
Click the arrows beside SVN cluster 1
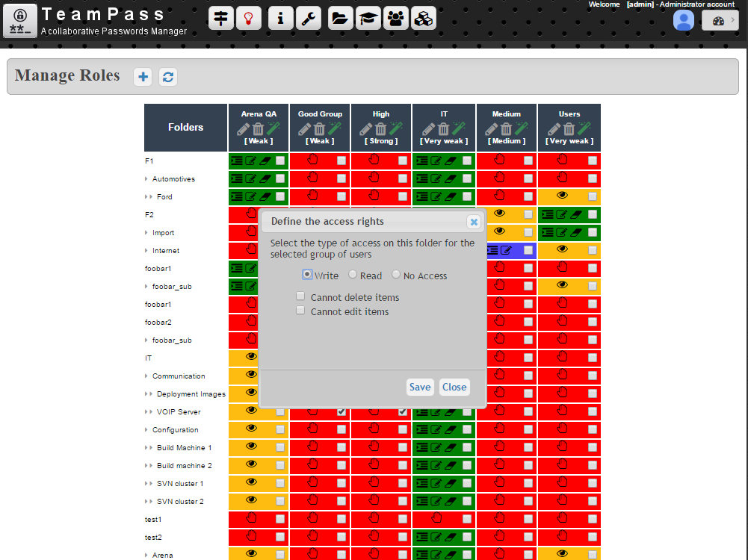click(149, 484)
